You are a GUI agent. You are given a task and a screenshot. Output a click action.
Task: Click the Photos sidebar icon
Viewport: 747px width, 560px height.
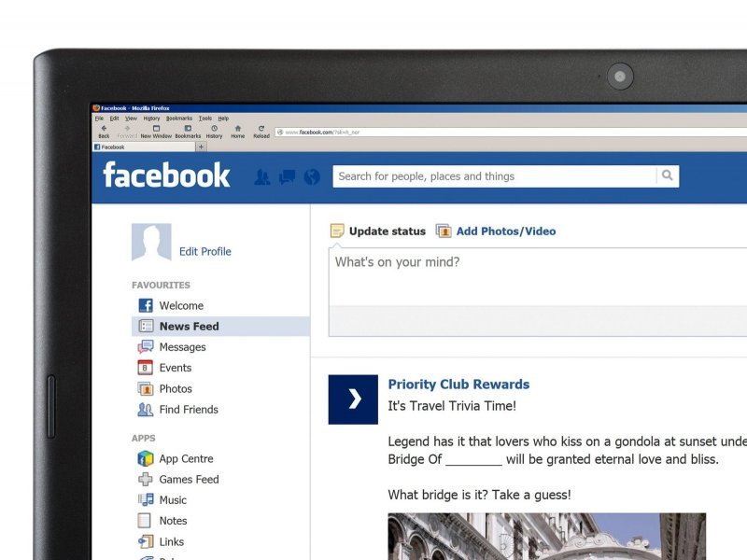coord(146,388)
